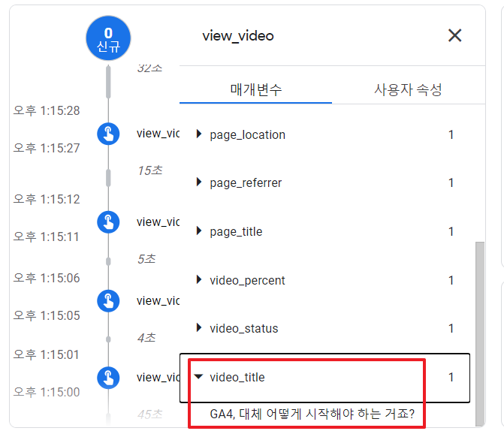Screen dimensions: 504x437
Task: Expand the video_percent parameter arrow
Action: tap(199, 279)
